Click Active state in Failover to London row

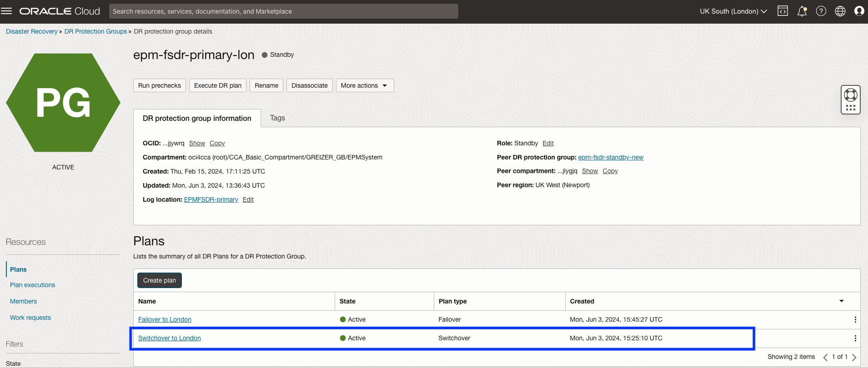click(353, 319)
